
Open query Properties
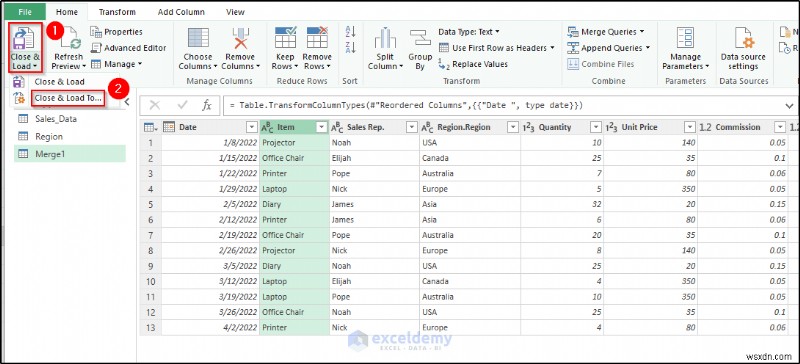point(117,32)
